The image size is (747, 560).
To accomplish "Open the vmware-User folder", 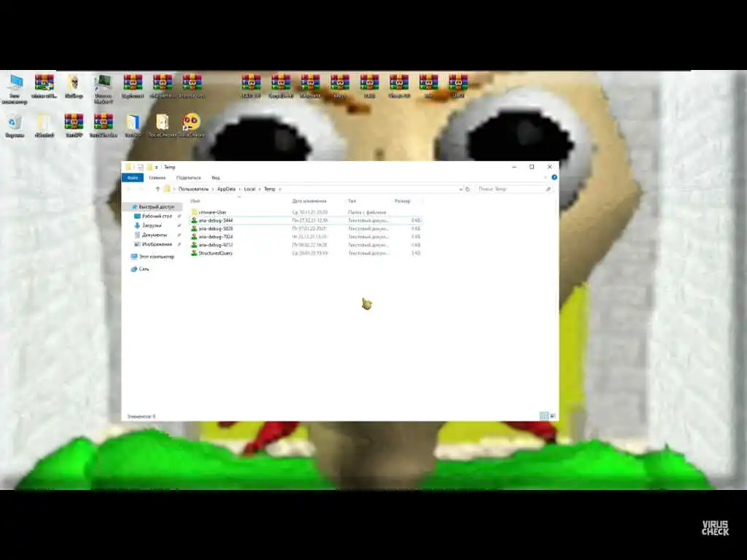I will click(x=212, y=212).
